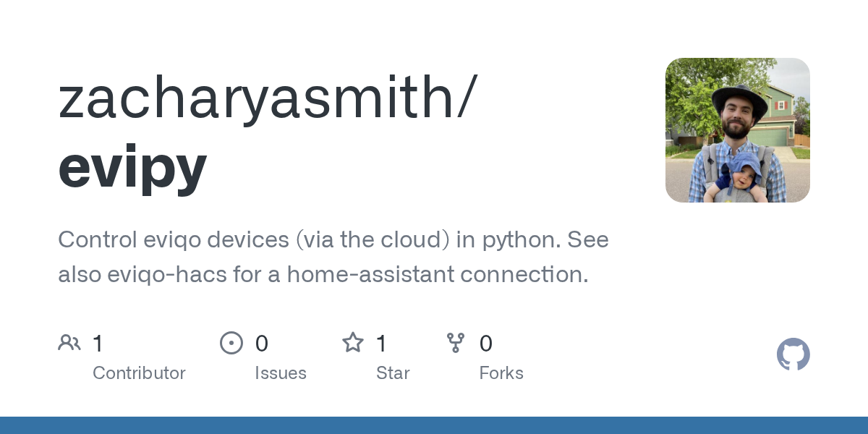
Task: Click the issues count number 0
Action: point(262,344)
